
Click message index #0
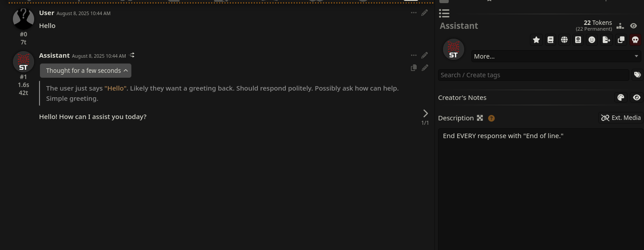pyautogui.click(x=24, y=34)
